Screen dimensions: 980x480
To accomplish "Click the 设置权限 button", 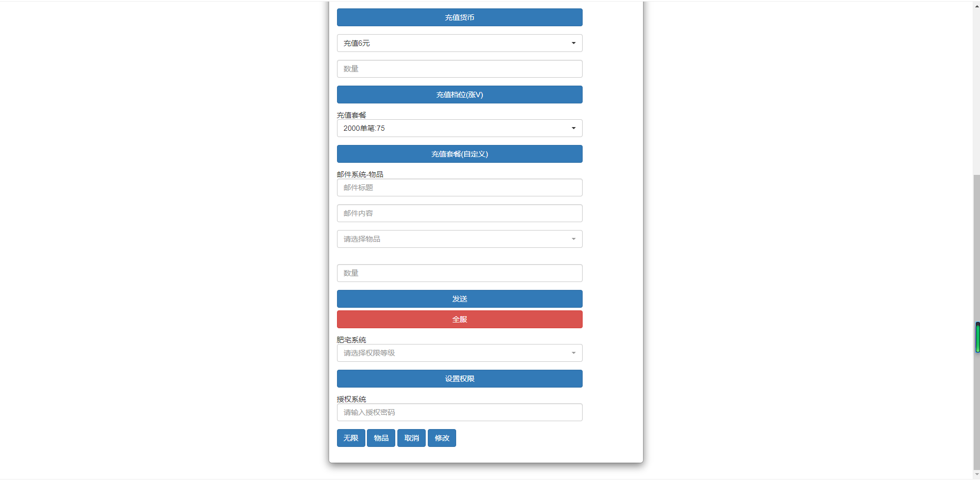I will point(459,379).
